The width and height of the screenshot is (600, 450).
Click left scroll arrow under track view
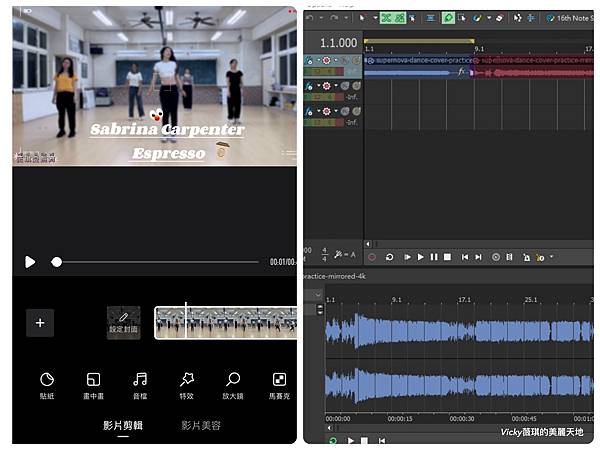coord(368,244)
